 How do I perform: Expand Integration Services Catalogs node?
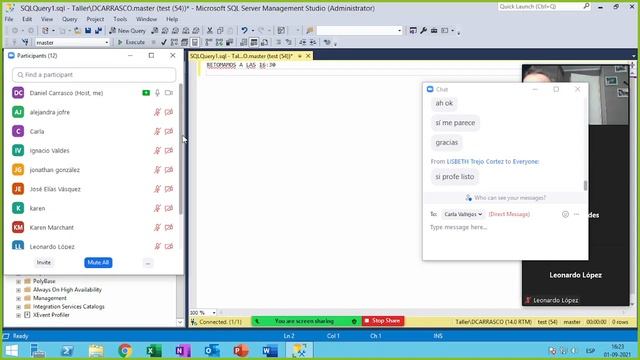click(18, 307)
